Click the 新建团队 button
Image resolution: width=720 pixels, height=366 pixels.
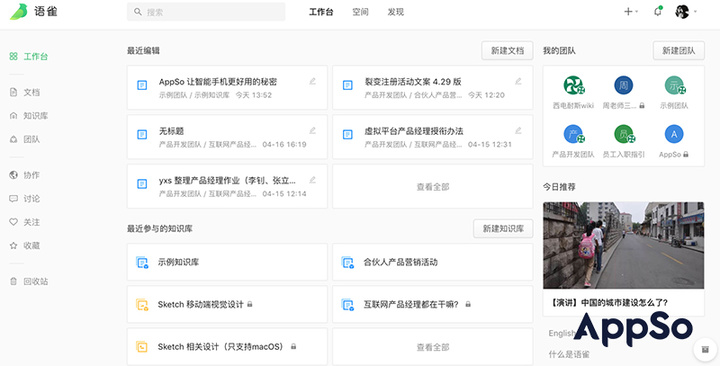pyautogui.click(x=678, y=51)
